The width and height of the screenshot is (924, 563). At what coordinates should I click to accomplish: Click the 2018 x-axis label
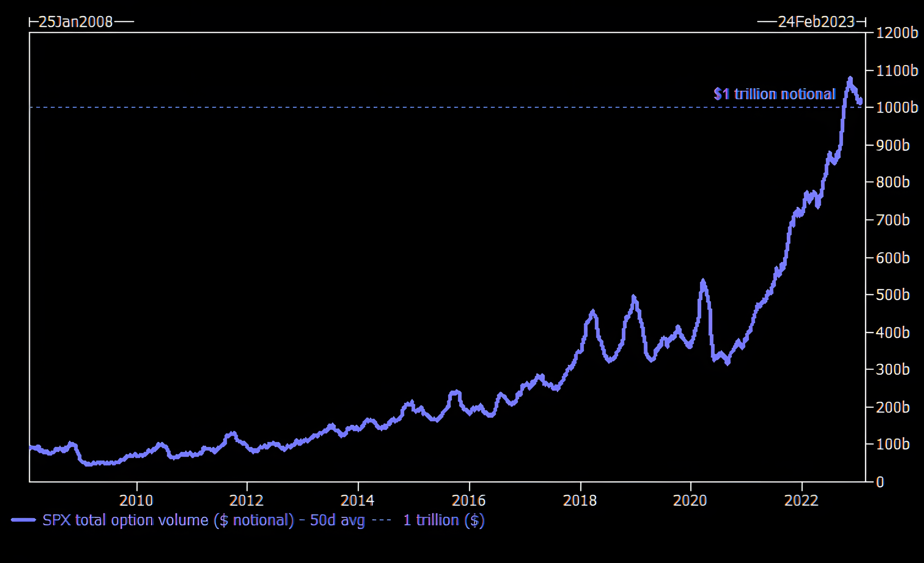580,500
